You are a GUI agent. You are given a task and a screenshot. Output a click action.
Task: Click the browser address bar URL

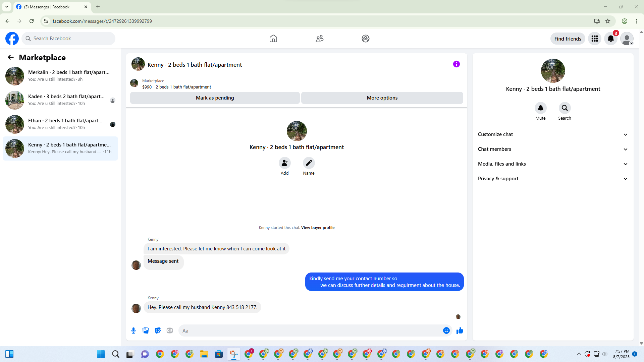click(102, 21)
